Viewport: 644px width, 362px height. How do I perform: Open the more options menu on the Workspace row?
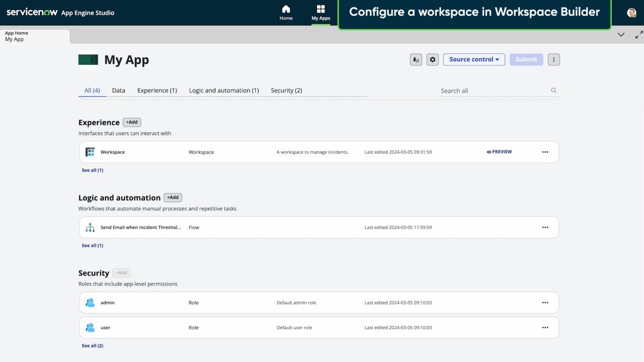coord(545,151)
